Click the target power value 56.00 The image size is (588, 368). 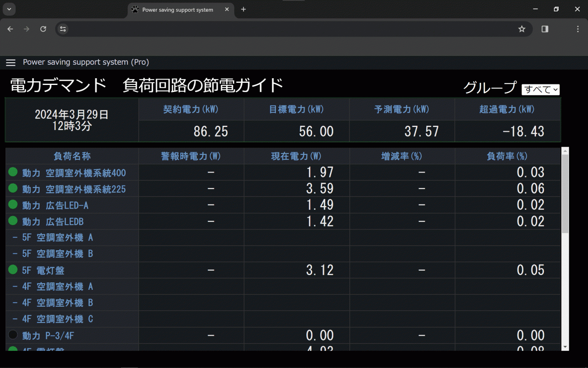click(316, 132)
